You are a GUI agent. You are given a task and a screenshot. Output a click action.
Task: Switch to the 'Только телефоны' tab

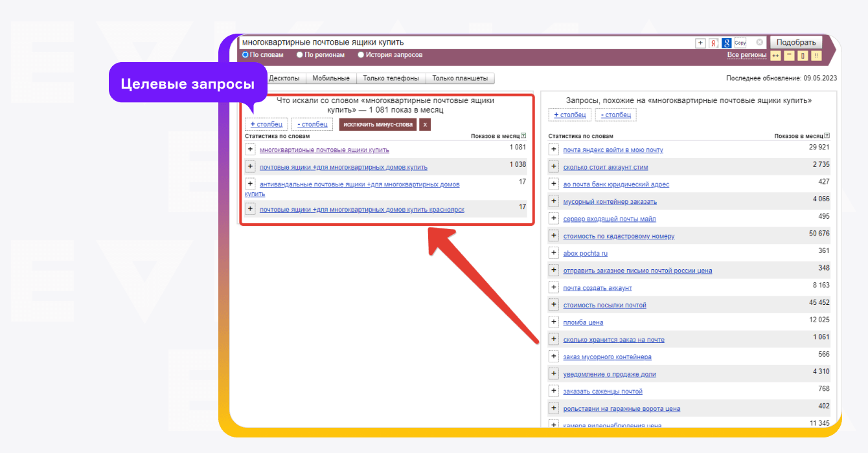pyautogui.click(x=391, y=78)
